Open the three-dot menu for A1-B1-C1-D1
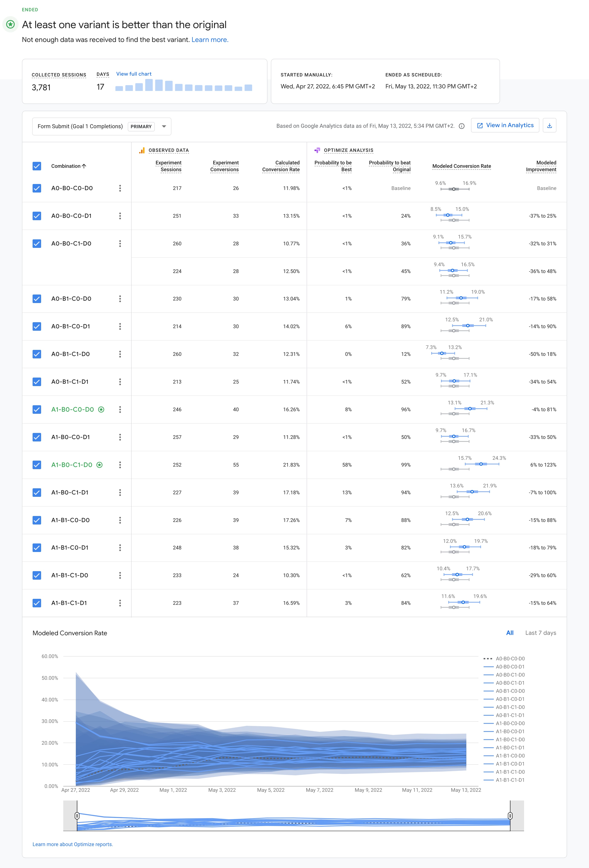 tap(120, 603)
